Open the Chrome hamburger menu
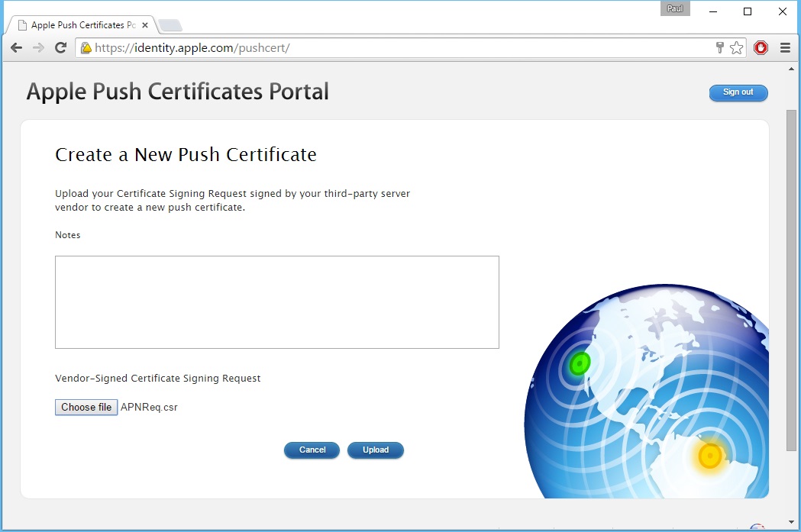This screenshot has width=801, height=532. click(785, 48)
